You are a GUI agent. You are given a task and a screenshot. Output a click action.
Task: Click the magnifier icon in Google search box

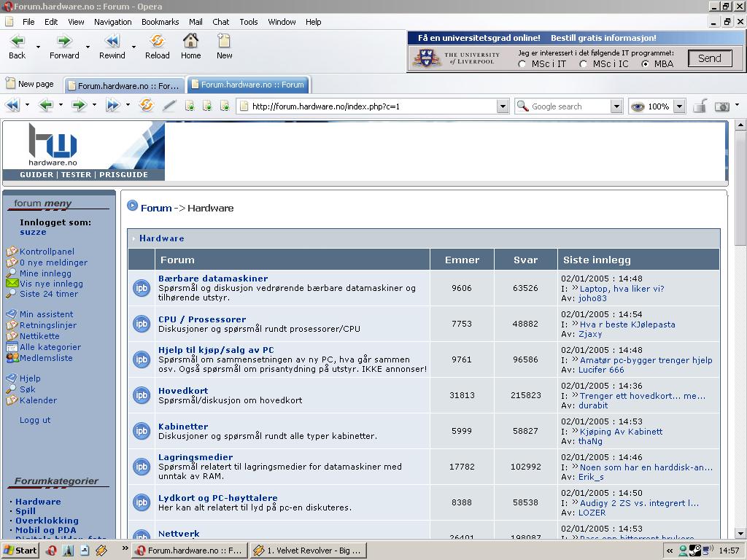(522, 106)
